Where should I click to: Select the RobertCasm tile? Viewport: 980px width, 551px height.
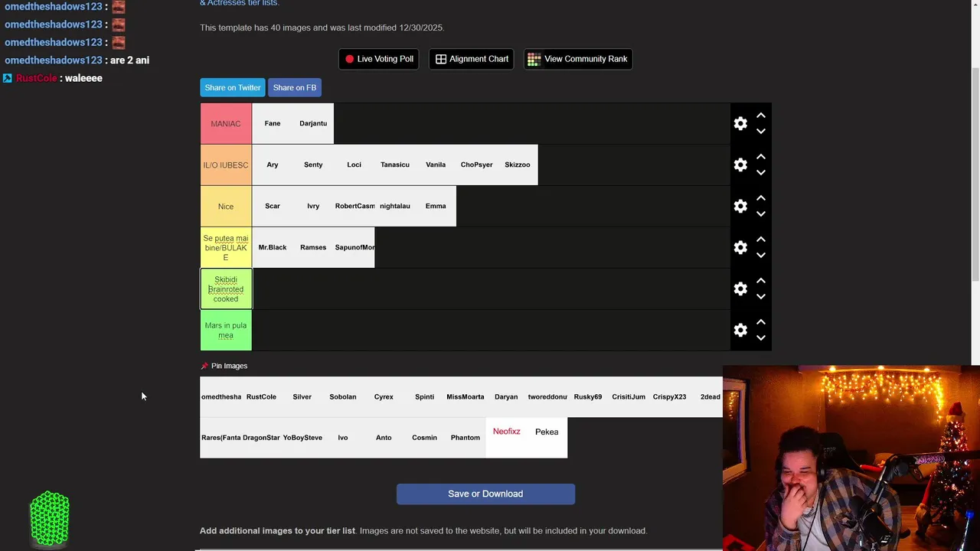(x=354, y=206)
